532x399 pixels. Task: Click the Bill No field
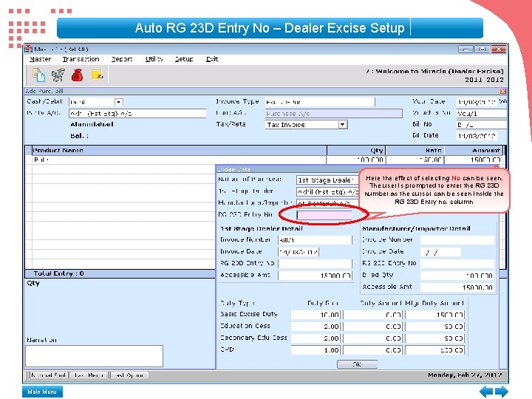pos(481,125)
